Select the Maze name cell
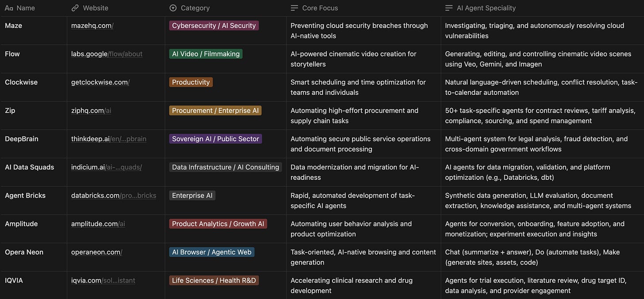Screen dimensions: 644x299 click(x=34, y=31)
